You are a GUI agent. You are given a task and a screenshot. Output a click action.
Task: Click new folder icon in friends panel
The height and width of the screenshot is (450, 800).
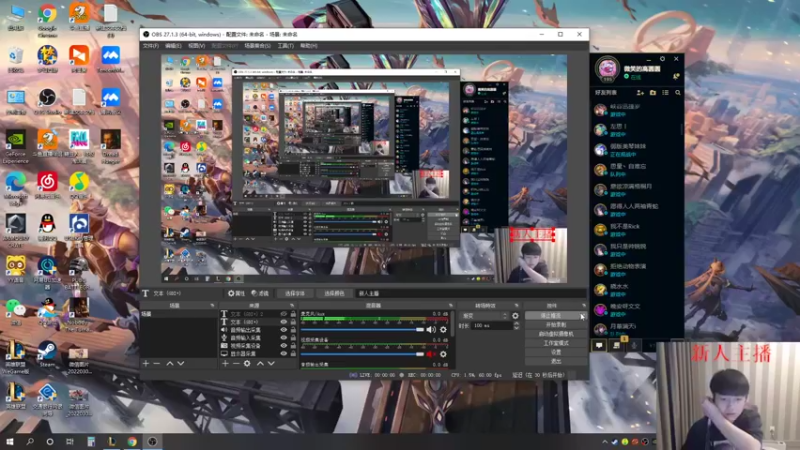click(653, 92)
